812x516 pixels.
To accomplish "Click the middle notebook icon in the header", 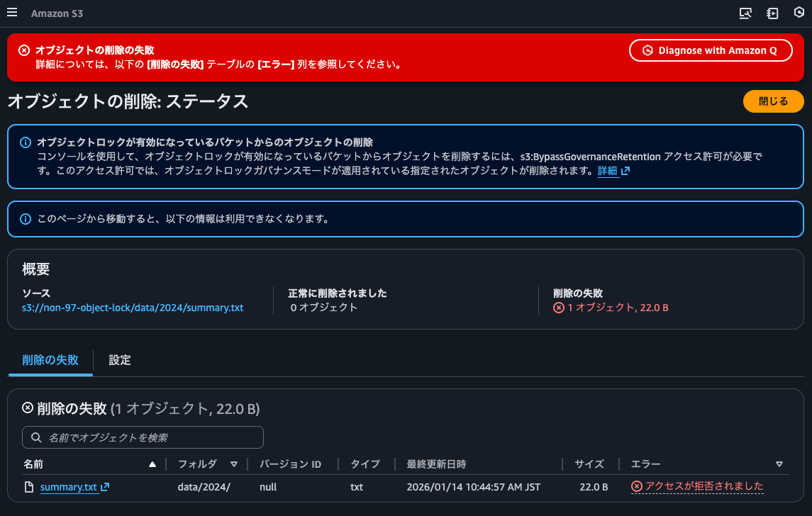I will [x=772, y=13].
